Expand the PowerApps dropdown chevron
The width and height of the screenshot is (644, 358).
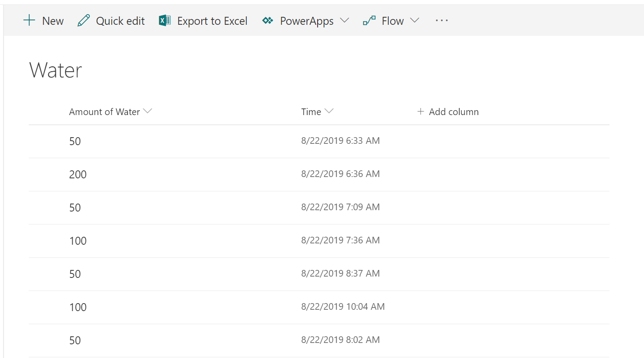tap(344, 21)
